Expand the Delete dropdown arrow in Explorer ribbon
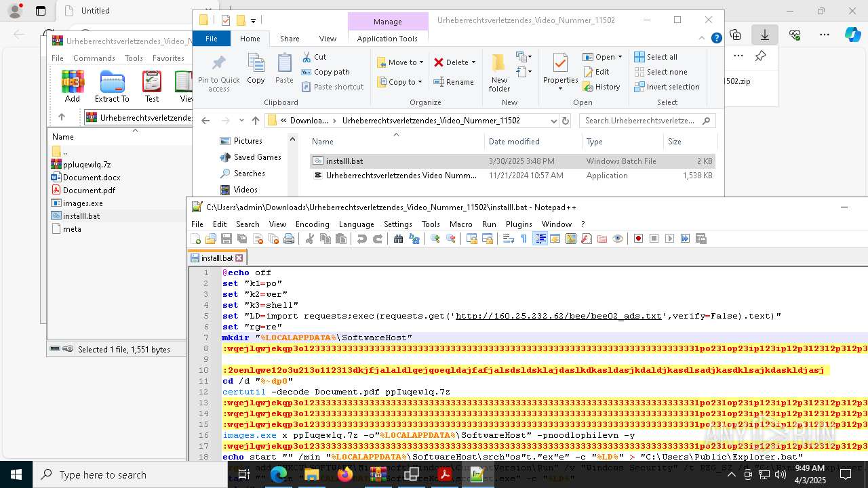 click(473, 62)
